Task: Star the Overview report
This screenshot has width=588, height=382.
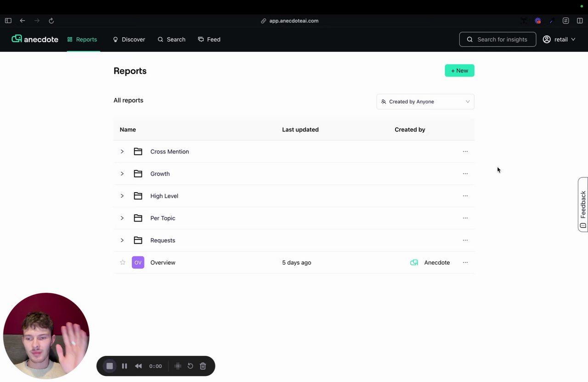Action: (123, 262)
